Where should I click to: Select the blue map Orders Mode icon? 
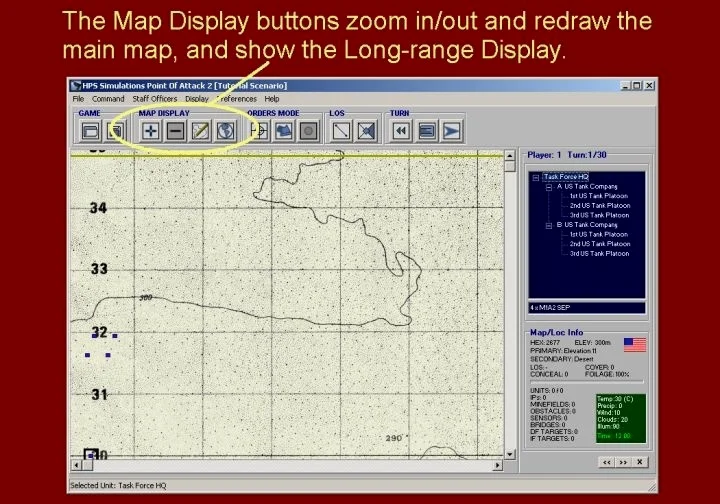click(284, 131)
